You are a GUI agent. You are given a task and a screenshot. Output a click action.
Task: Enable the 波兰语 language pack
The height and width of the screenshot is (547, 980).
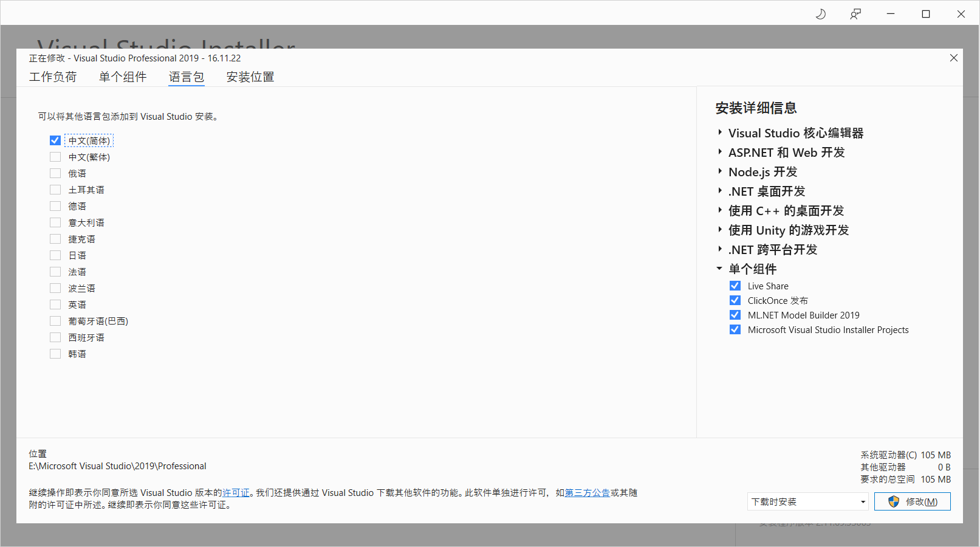(x=55, y=288)
